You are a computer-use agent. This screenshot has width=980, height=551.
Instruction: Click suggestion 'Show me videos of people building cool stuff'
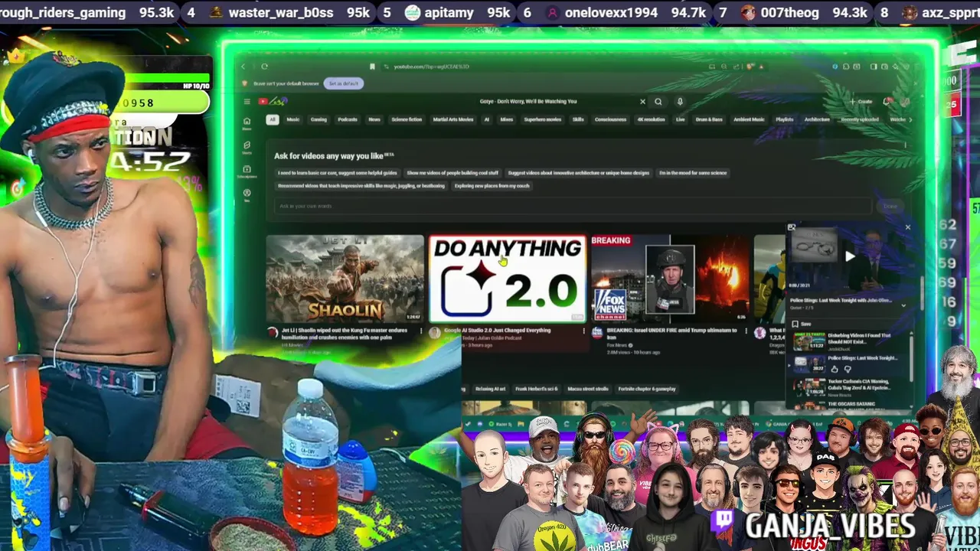tap(452, 173)
